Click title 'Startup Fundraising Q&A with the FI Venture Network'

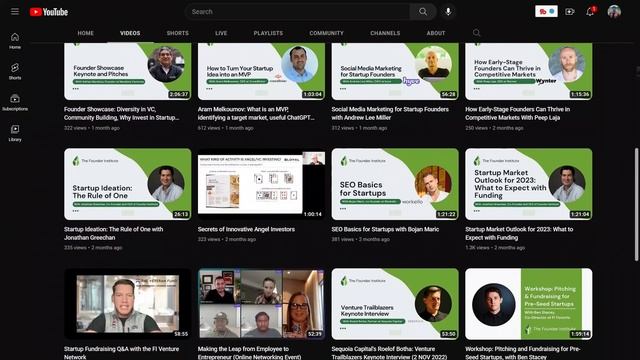coord(121,353)
